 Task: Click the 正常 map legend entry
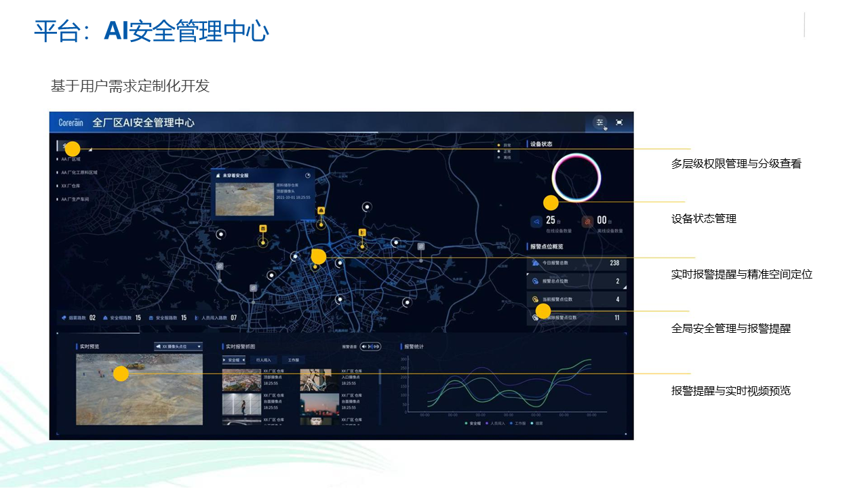pos(504,151)
